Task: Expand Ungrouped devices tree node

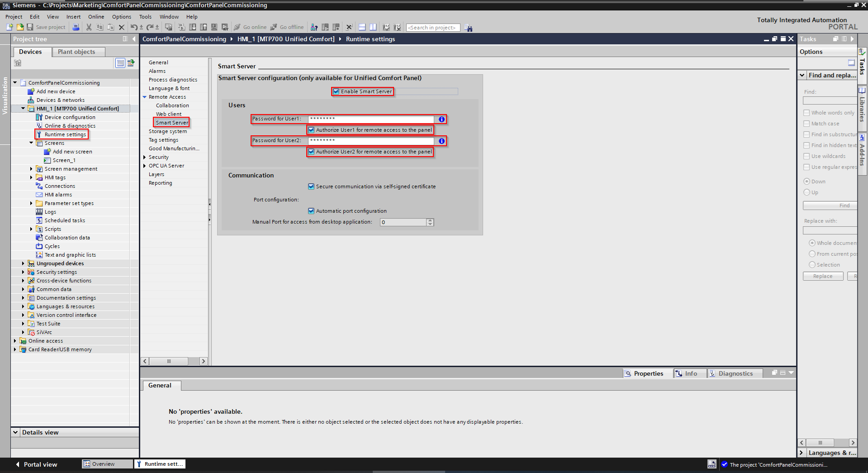Action: (23, 263)
